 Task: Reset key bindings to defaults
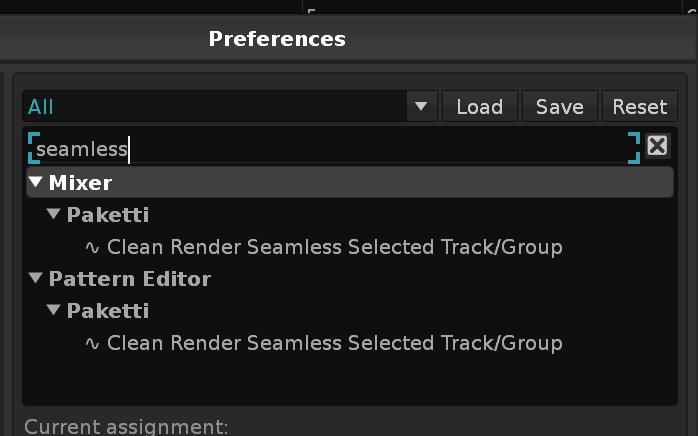[640, 106]
